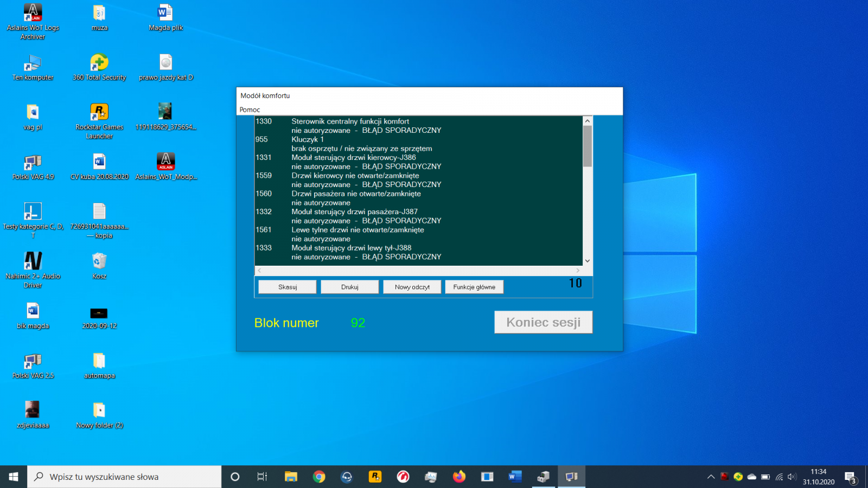Open Funkcje główne
The height and width of the screenshot is (488, 868).
click(474, 287)
